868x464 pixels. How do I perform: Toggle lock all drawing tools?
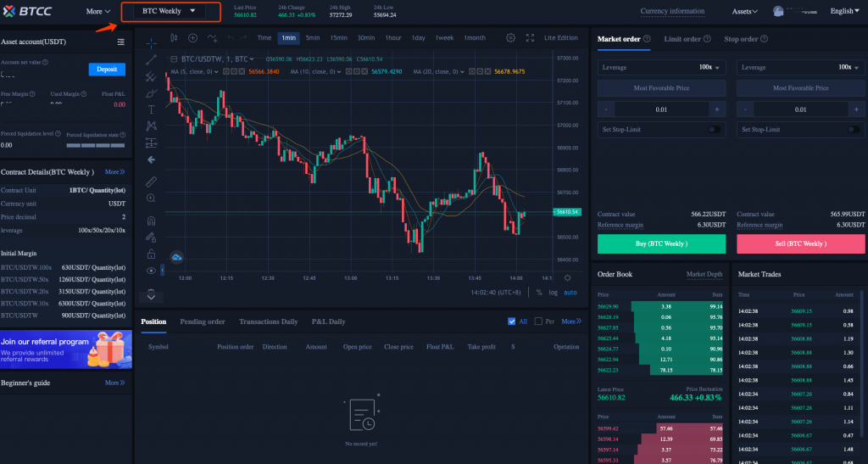pyautogui.click(x=151, y=254)
